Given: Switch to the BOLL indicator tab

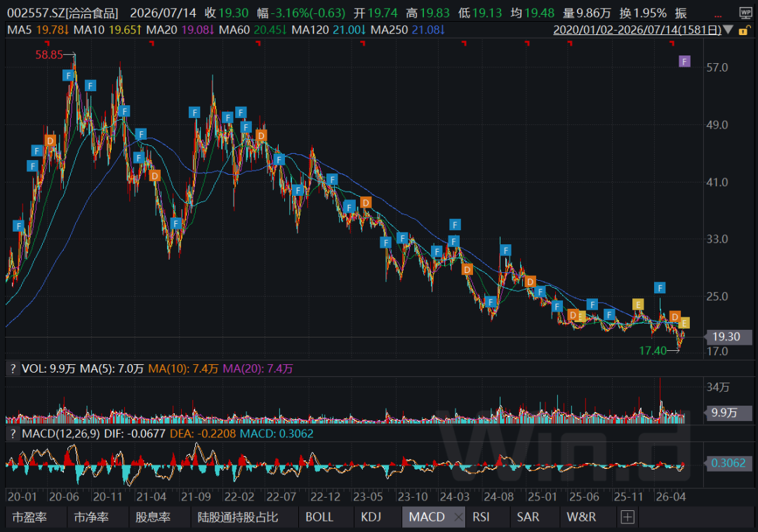Looking at the screenshot, I should [319, 517].
